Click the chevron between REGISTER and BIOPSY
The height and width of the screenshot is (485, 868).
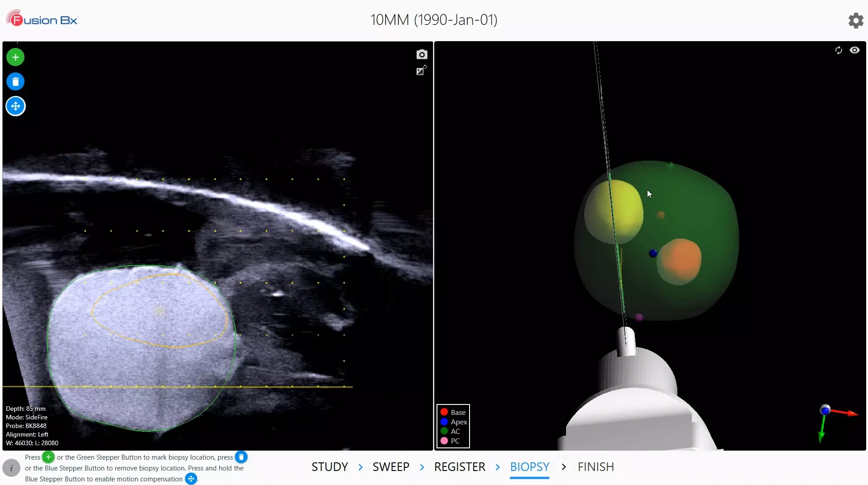tap(498, 467)
